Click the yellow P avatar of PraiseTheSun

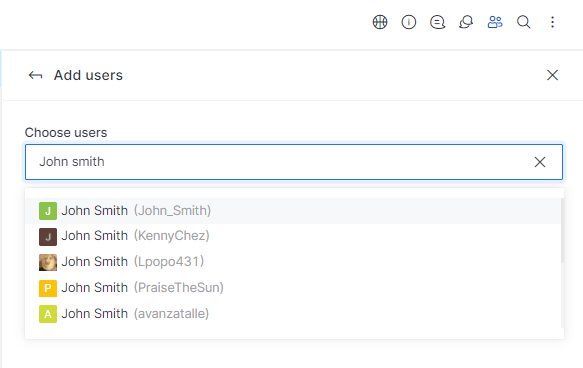(x=48, y=288)
